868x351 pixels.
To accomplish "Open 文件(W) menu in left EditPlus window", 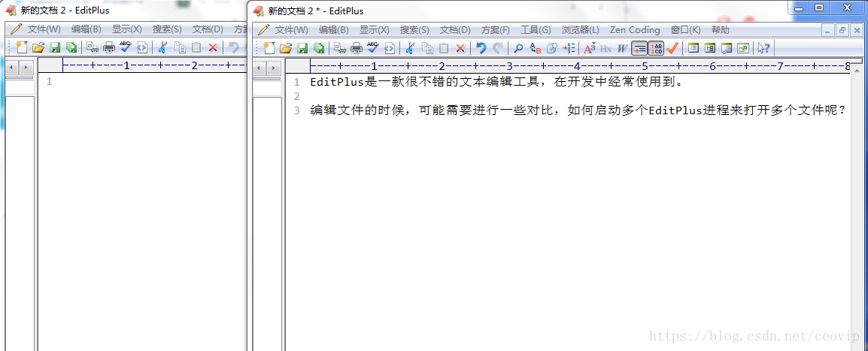I will tap(44, 29).
